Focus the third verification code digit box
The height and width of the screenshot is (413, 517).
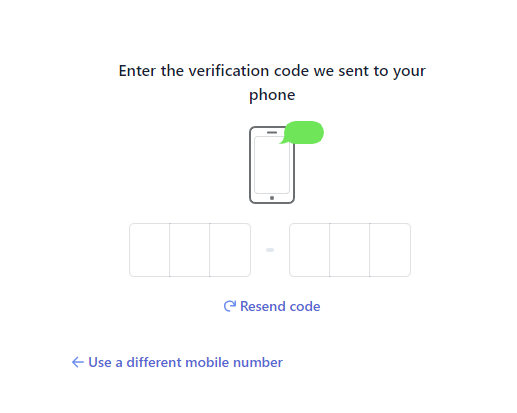230,250
